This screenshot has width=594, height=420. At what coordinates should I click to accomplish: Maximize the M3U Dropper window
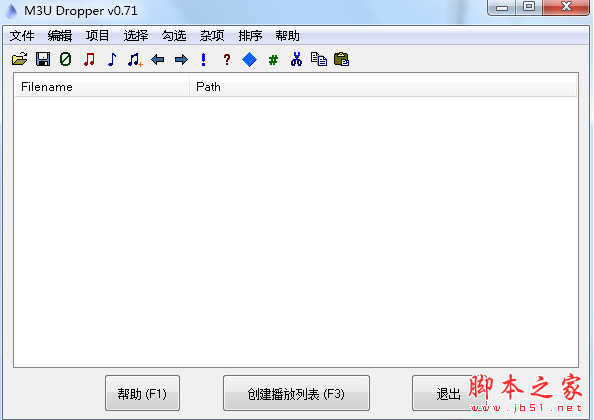tap(529, 7)
